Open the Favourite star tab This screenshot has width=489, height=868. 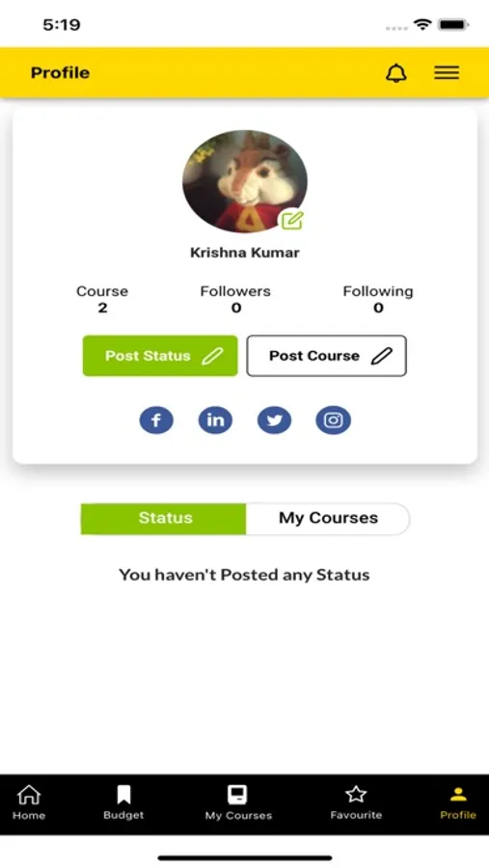coord(356,802)
